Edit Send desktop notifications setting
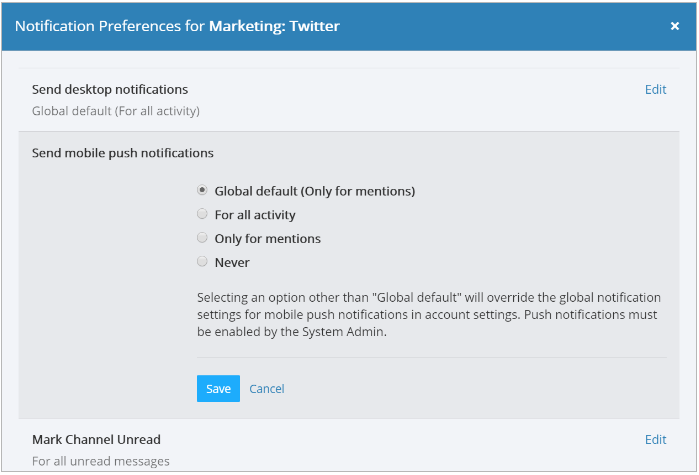Image resolution: width=699 pixels, height=475 pixels. point(655,90)
